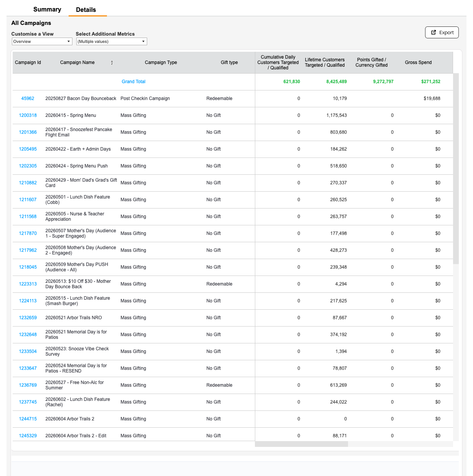
Task: Open campaign ID 45962
Action: pos(28,98)
